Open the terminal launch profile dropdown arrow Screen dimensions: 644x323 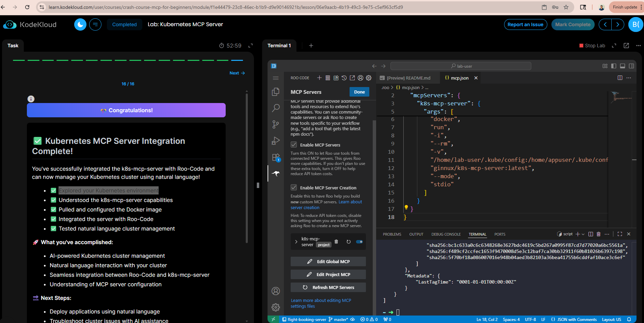click(583, 234)
